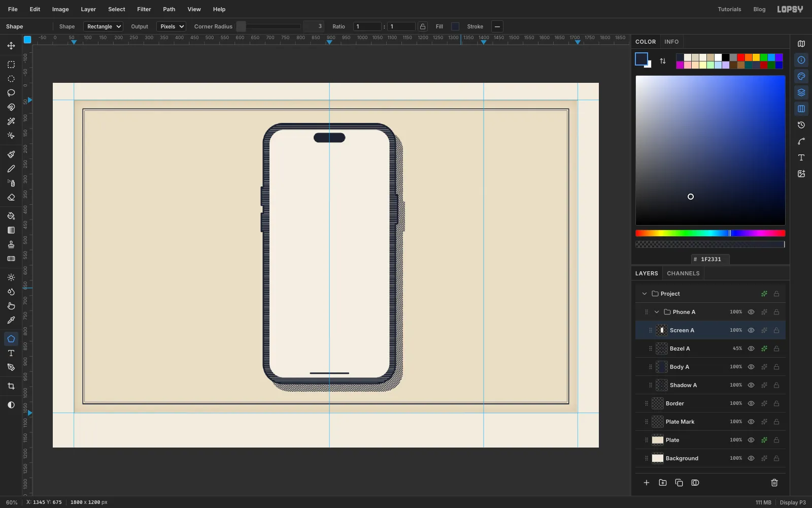Select the Crop tool
Viewport: 812px width, 508px height.
click(x=11, y=386)
